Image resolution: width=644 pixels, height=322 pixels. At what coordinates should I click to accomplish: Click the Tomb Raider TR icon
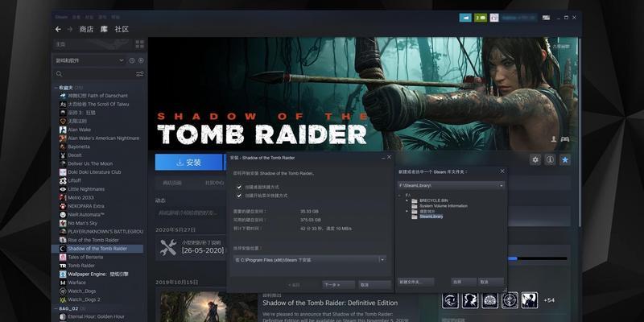63,266
